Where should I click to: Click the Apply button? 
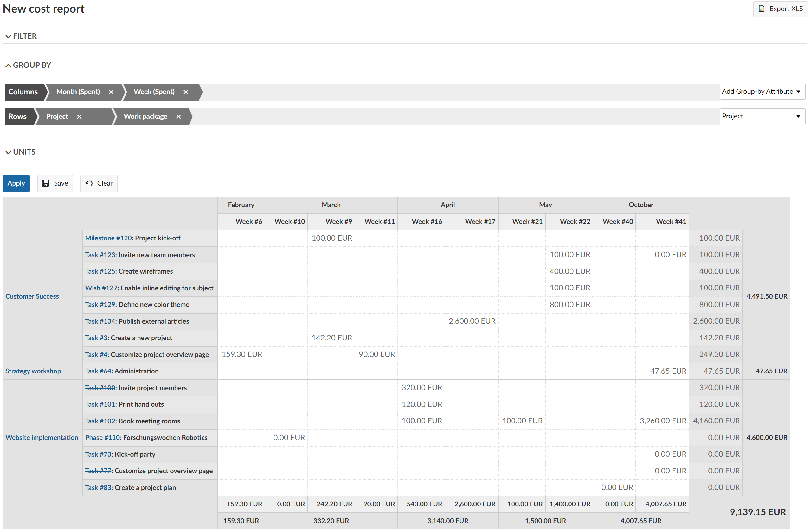coord(16,182)
